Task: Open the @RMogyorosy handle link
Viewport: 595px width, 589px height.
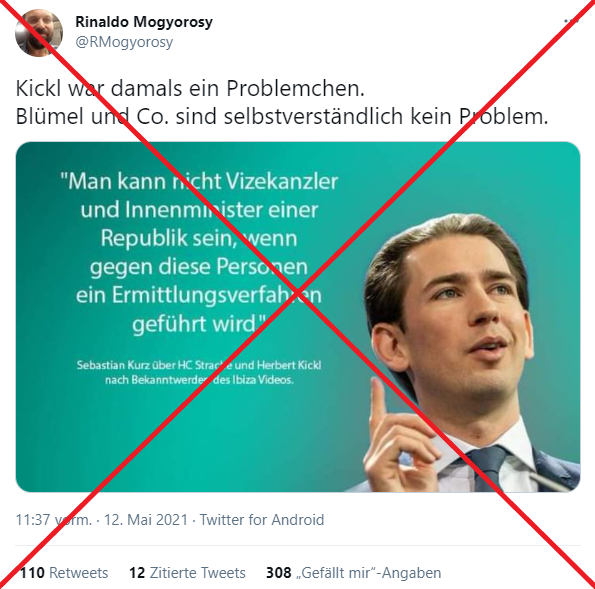Action: [x=124, y=42]
